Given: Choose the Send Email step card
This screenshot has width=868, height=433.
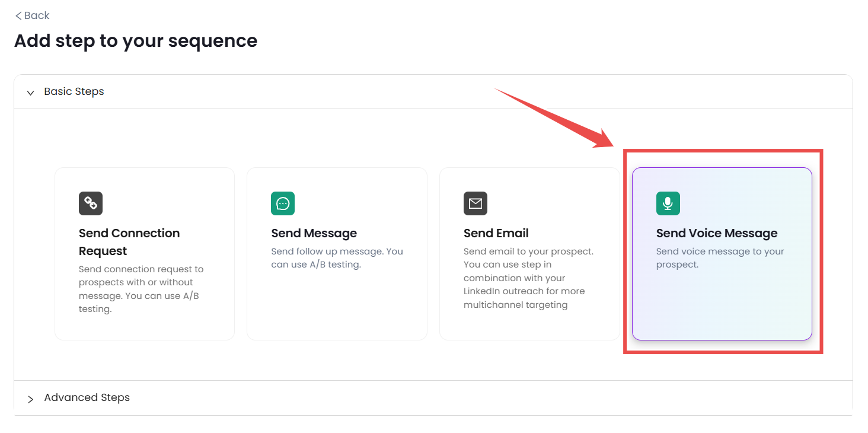Looking at the screenshot, I should [529, 254].
